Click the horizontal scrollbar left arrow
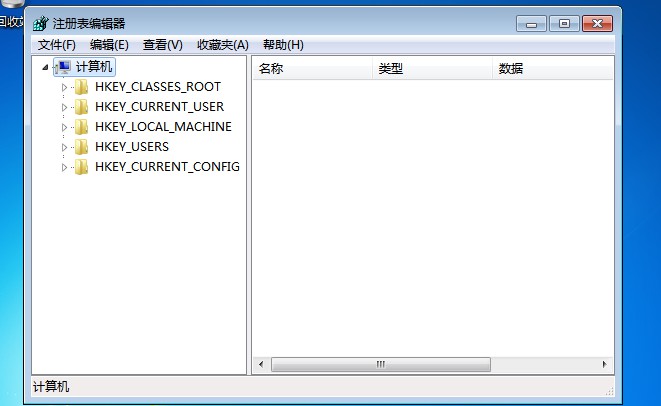The image size is (661, 406). 261,364
